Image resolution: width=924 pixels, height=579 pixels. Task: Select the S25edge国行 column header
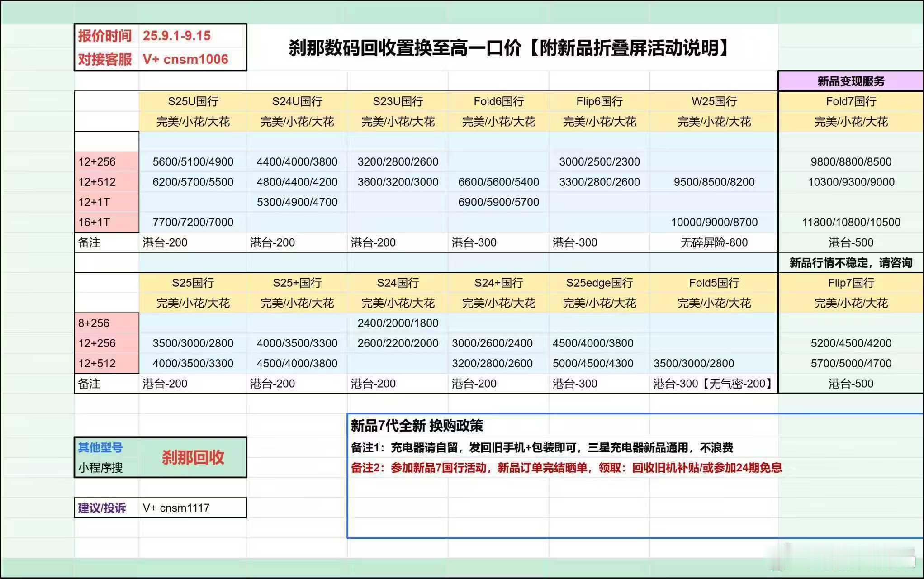[x=600, y=283]
